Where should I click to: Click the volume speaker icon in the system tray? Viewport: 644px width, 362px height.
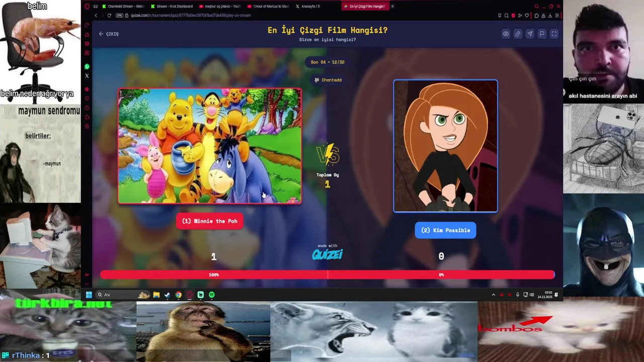coord(532,295)
